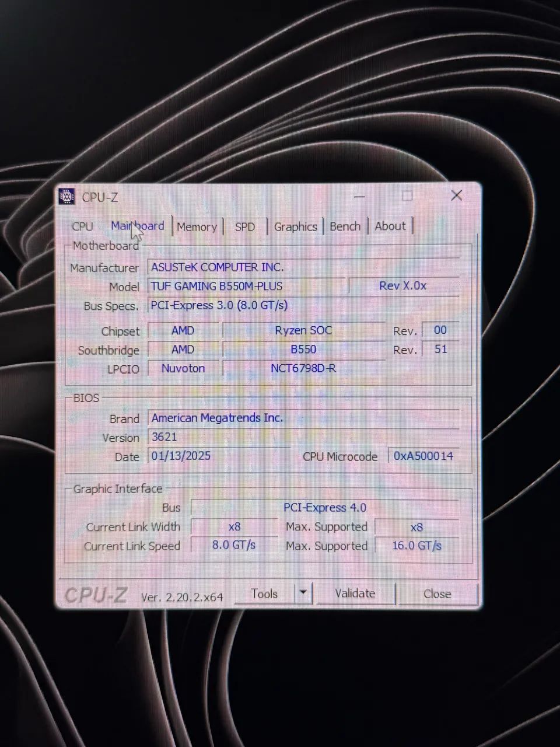This screenshot has width=560, height=747.
Task: Click the Tools button
Action: click(x=264, y=594)
